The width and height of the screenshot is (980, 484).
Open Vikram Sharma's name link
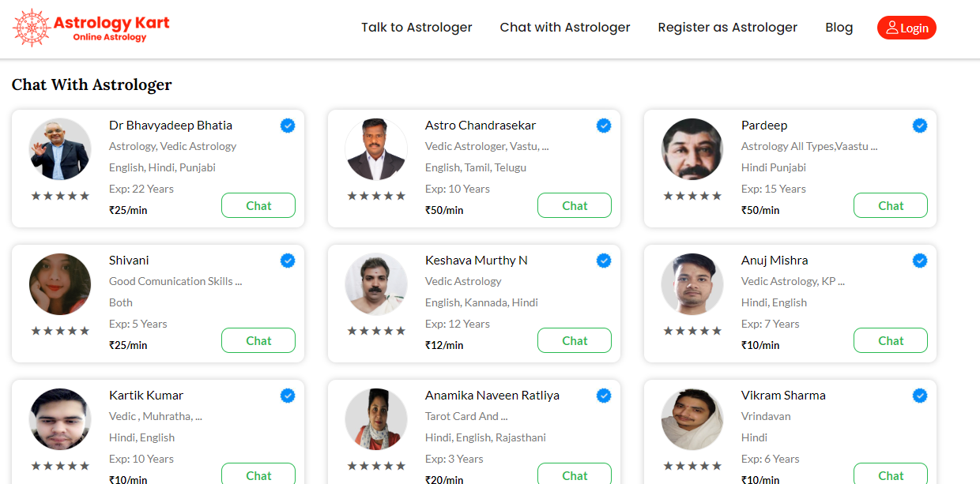click(783, 396)
